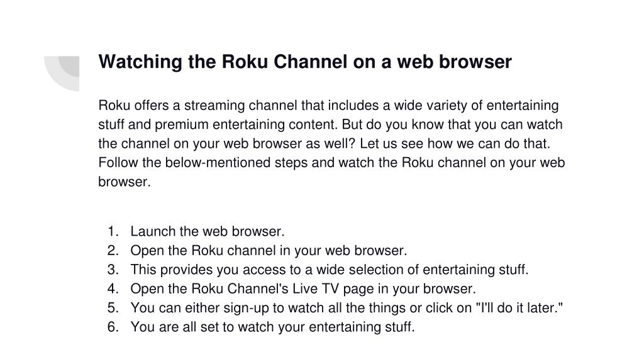This screenshot has width=644, height=362.
Task: Click step 1 'Launch the web browser'
Action: click(x=208, y=231)
